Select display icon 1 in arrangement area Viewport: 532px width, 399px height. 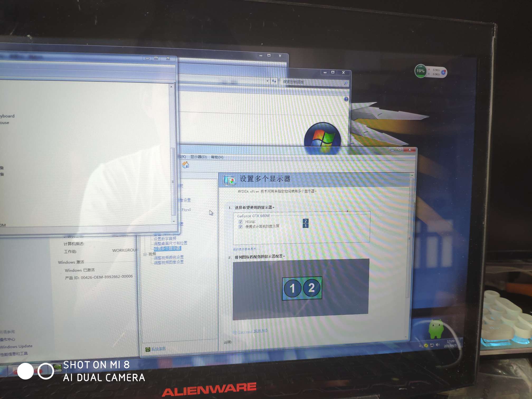click(x=292, y=288)
